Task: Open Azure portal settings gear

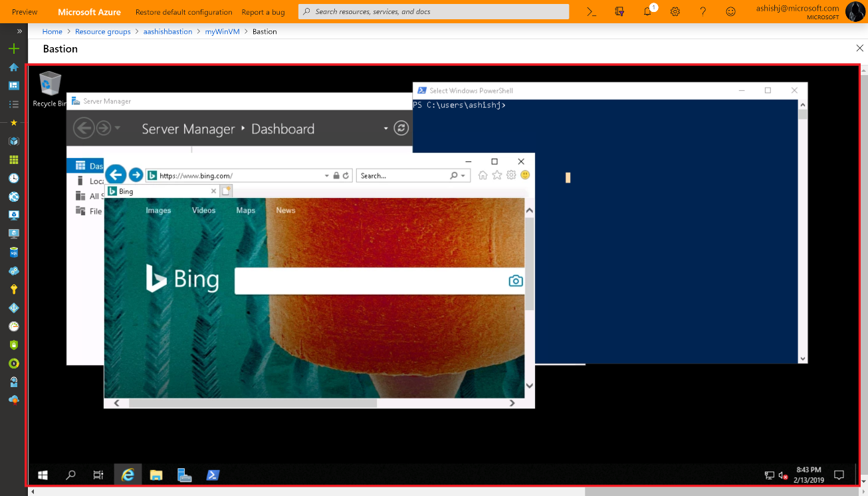Action: [675, 12]
